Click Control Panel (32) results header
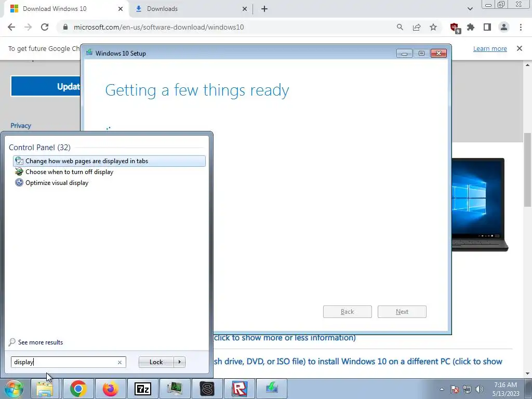 click(x=39, y=147)
